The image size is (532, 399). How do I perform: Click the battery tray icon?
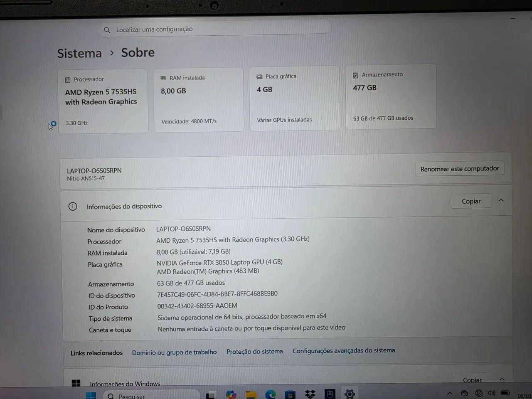pos(505,393)
